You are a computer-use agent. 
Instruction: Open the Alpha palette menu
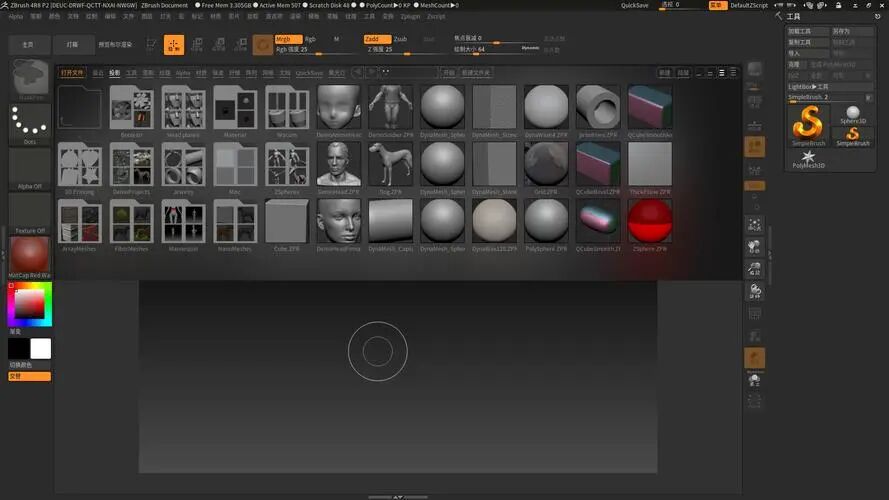pyautogui.click(x=15, y=16)
